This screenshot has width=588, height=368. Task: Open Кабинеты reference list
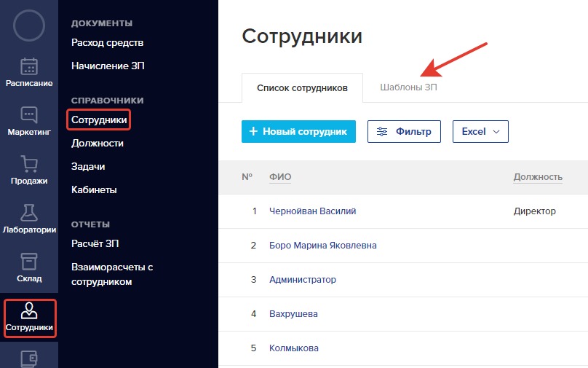[x=94, y=190]
